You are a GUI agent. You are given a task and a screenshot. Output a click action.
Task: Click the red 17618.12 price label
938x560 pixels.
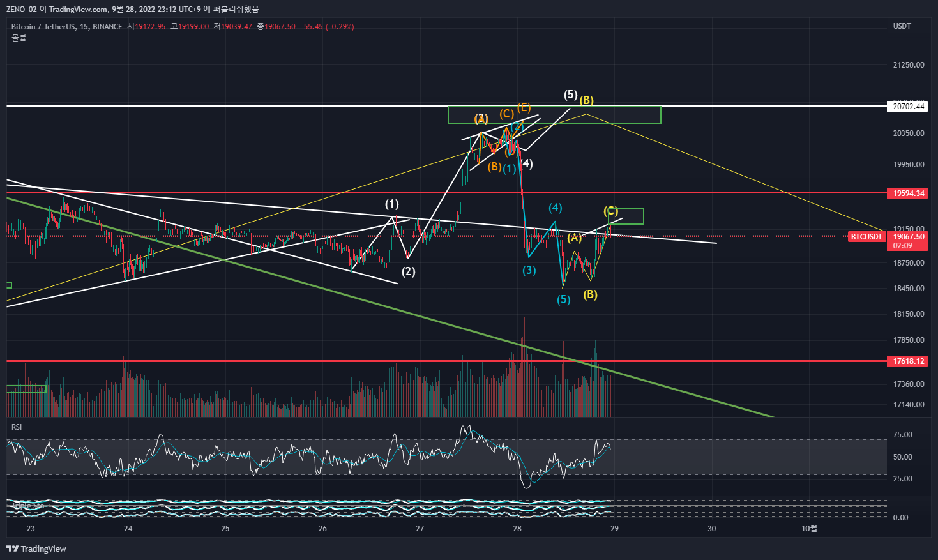[908, 361]
